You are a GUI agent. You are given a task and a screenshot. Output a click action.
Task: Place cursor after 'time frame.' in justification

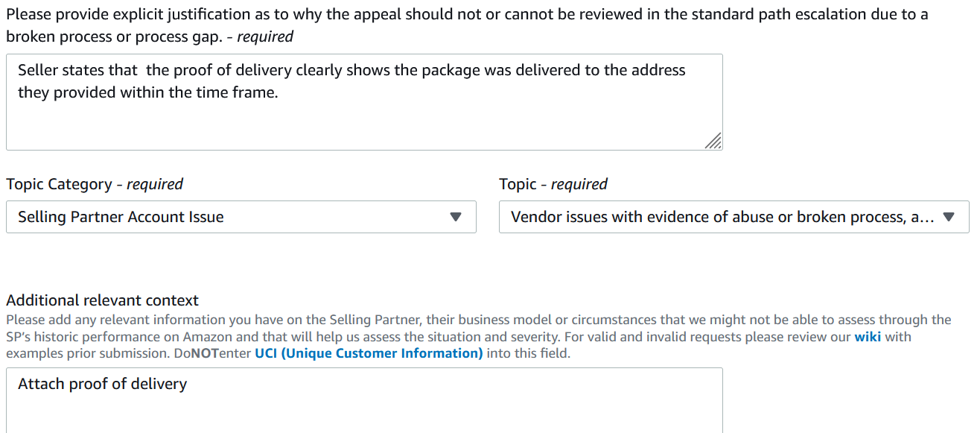[x=279, y=92]
